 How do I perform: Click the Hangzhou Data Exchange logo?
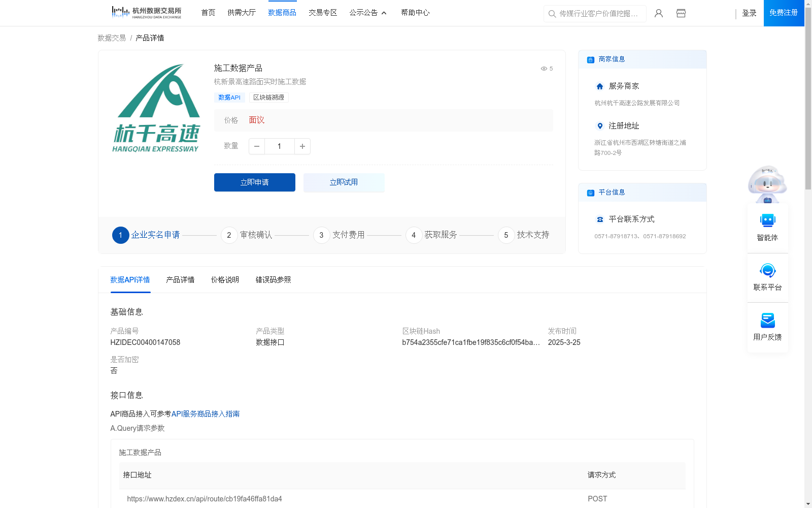[x=146, y=13]
